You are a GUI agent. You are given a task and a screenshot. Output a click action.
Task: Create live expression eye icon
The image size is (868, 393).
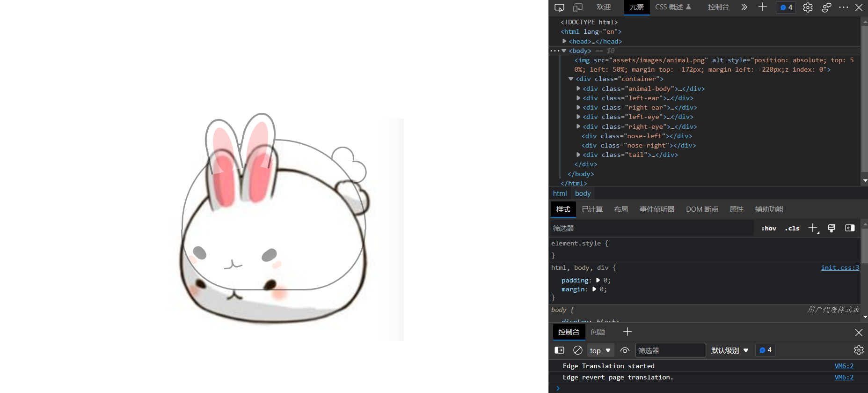(x=625, y=350)
